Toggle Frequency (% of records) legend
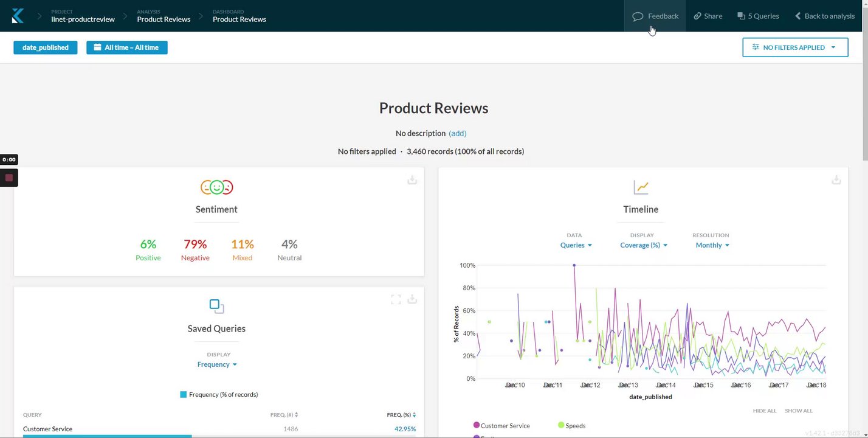The height and width of the screenshot is (438, 868). tap(219, 395)
